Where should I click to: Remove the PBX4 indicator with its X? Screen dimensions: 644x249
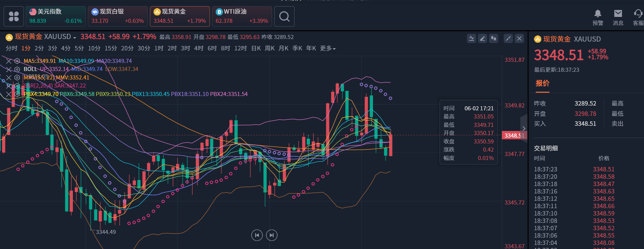[9, 94]
